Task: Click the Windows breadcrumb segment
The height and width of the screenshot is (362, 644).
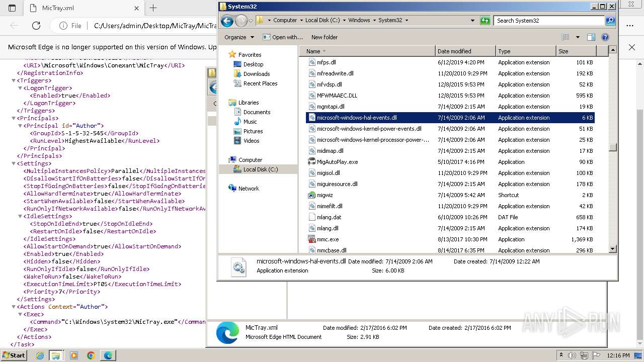Action: pyautogui.click(x=359, y=21)
